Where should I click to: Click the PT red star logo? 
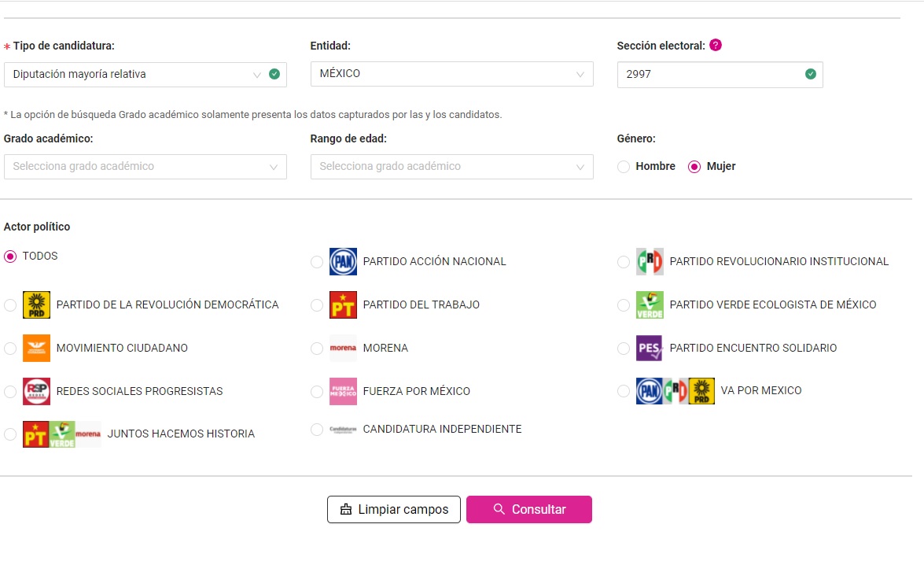pos(343,304)
